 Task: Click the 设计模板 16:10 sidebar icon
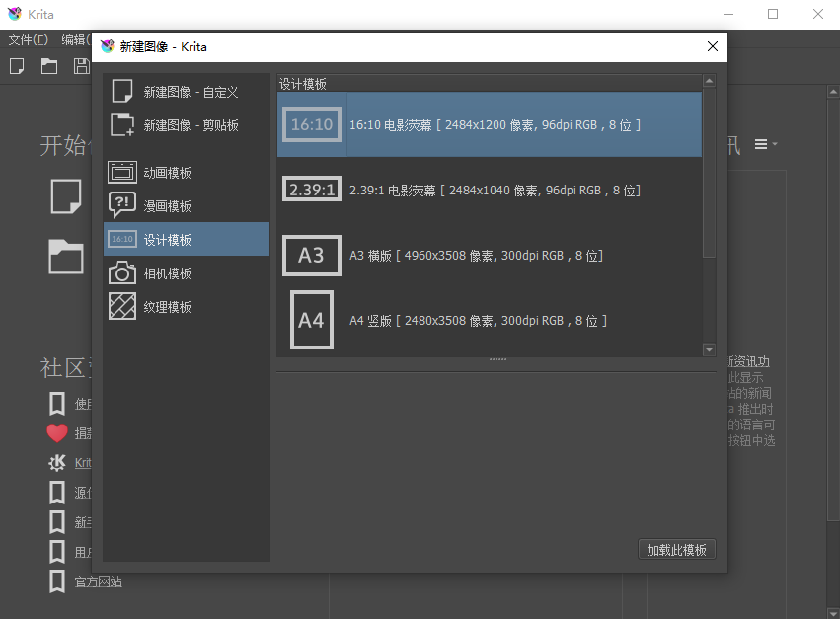(122, 239)
